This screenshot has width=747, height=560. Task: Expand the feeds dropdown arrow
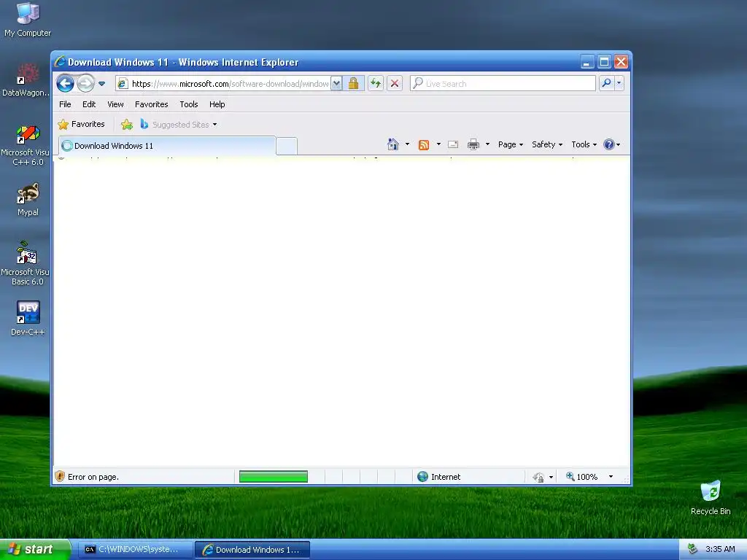click(438, 144)
